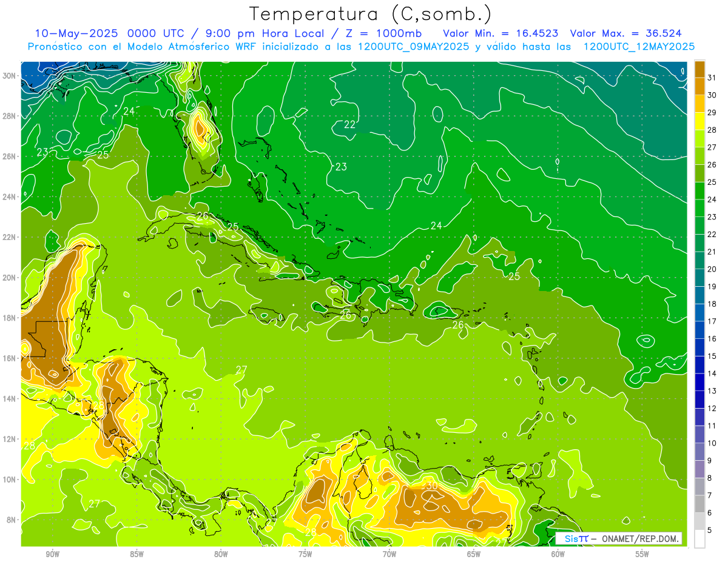Click the "26N" latitude axis label

pyautogui.click(x=9, y=156)
